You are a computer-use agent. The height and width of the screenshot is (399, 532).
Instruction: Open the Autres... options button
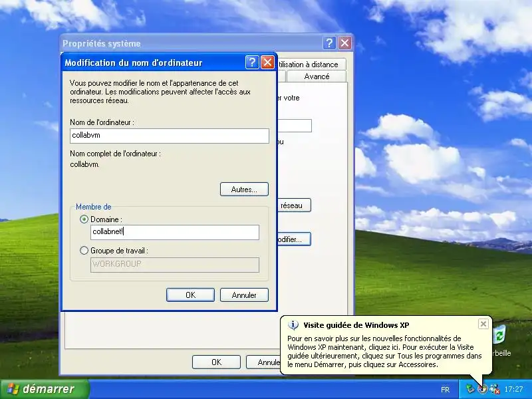(x=244, y=190)
